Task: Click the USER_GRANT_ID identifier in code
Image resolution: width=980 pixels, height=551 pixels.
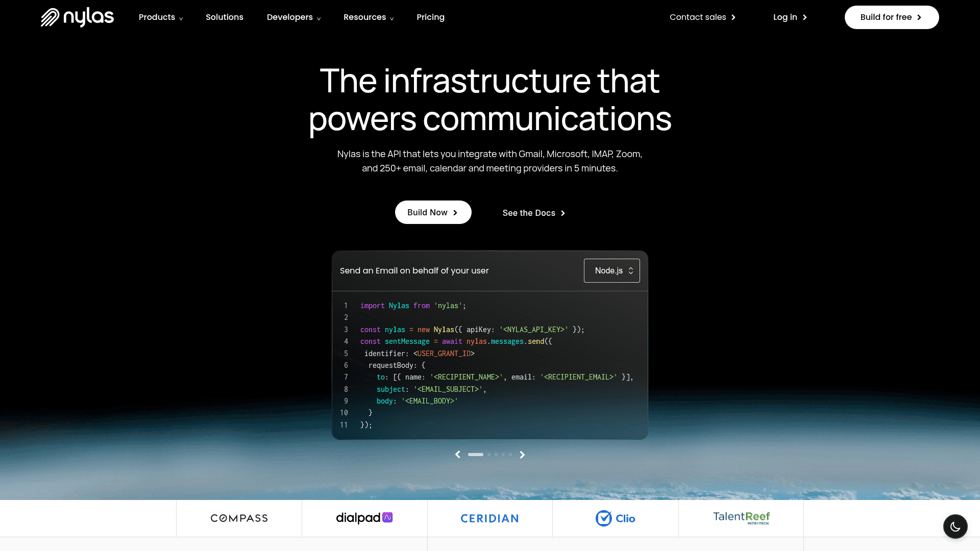Action: pos(444,354)
